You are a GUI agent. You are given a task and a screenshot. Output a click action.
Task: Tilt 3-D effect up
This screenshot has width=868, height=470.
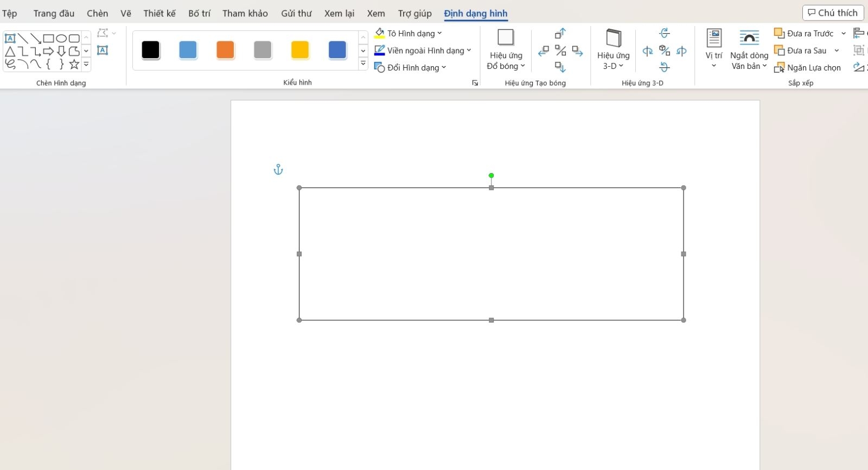coord(665,33)
